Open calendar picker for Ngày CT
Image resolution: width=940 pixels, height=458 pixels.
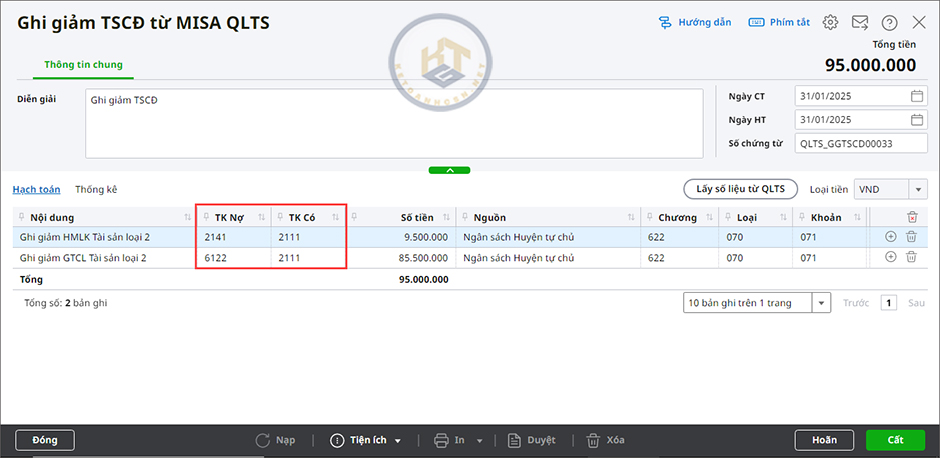pos(917,97)
